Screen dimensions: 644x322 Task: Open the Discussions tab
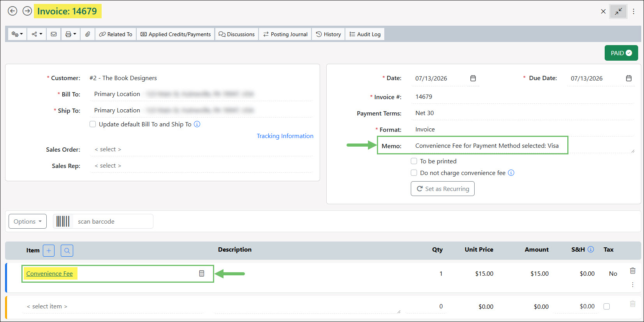tap(237, 34)
